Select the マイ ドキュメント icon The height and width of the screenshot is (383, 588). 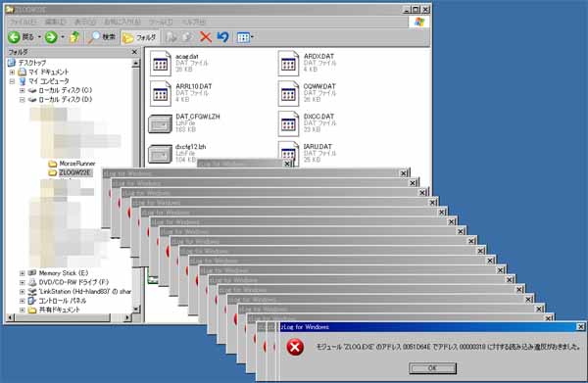pyautogui.click(x=23, y=72)
